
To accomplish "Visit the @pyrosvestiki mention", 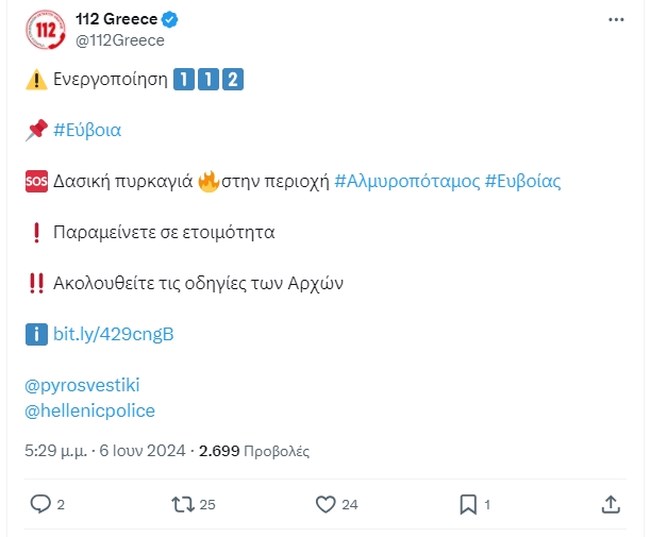I will pos(84,385).
